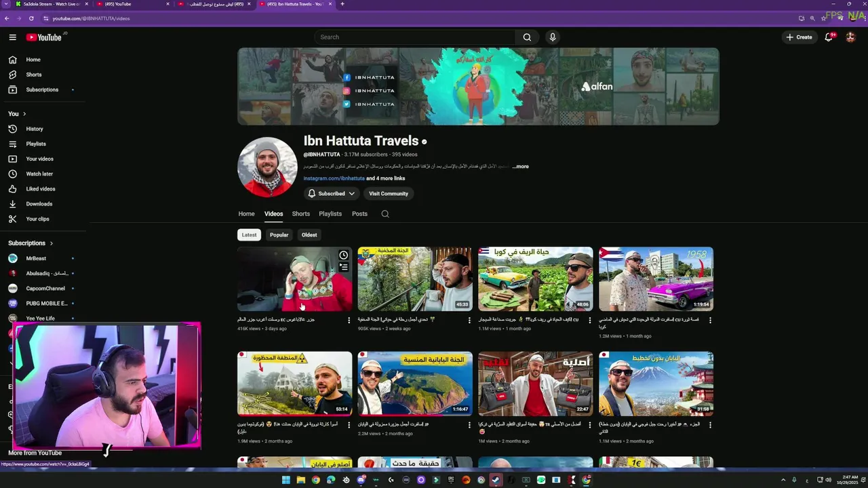Open the channel Home tab
868x488 pixels.
pos(246,213)
